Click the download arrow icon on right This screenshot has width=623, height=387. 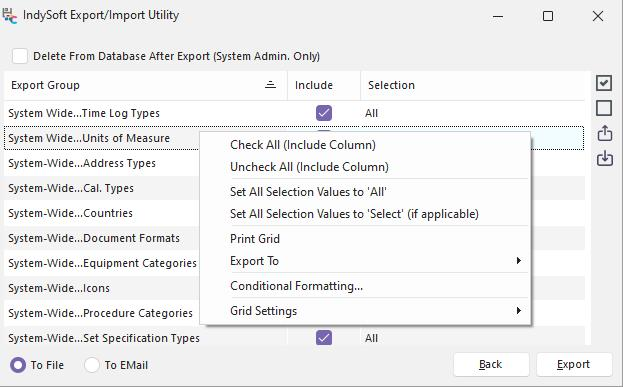(x=605, y=158)
